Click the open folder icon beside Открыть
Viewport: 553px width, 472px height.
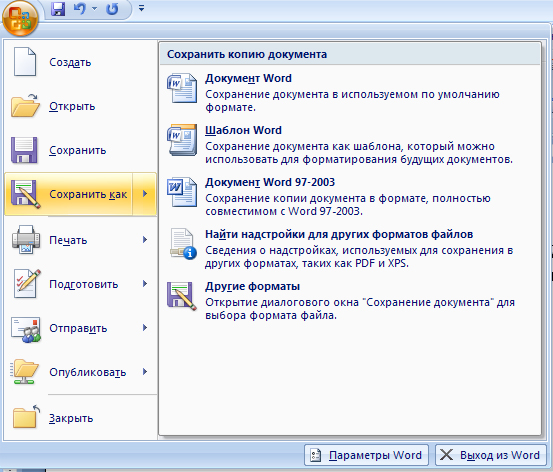pyautogui.click(x=25, y=105)
